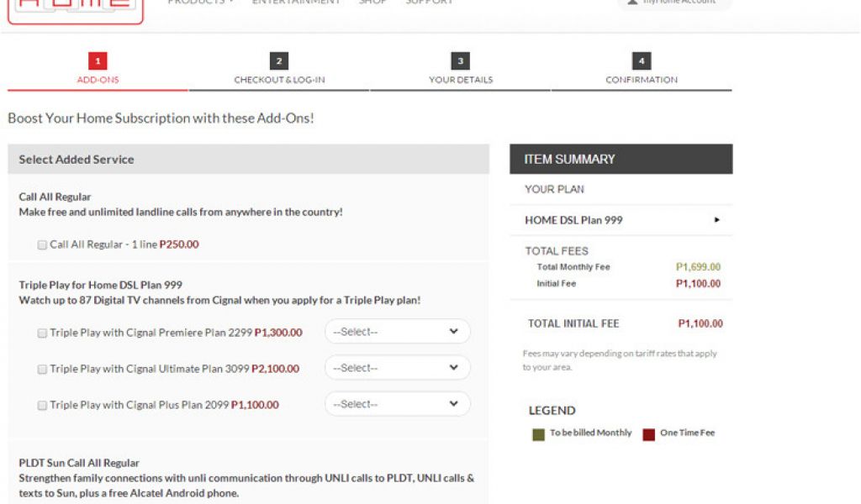Image resolution: width=861 pixels, height=504 pixels.
Task: Open the Ultimate Plan 3099 select dropdown
Action: point(397,368)
